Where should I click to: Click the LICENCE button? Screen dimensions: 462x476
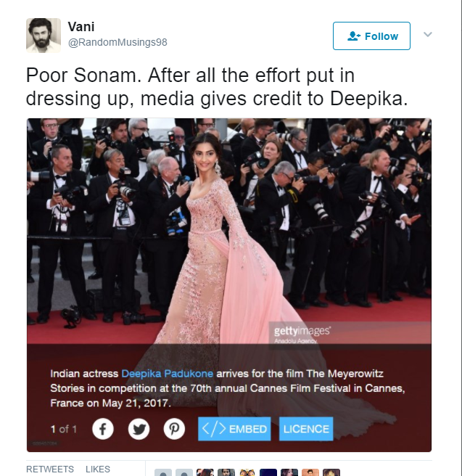pyautogui.click(x=306, y=429)
